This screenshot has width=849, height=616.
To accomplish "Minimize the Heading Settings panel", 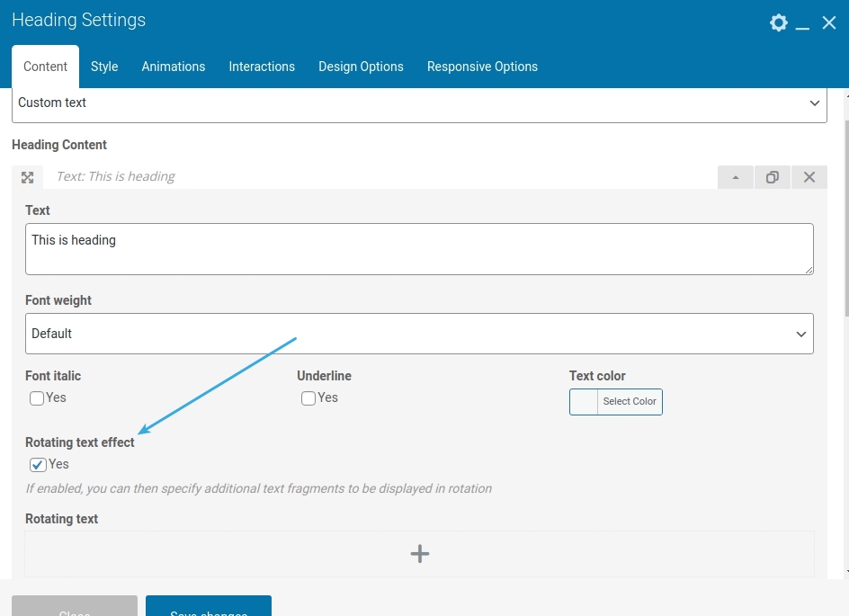I will [x=803, y=23].
